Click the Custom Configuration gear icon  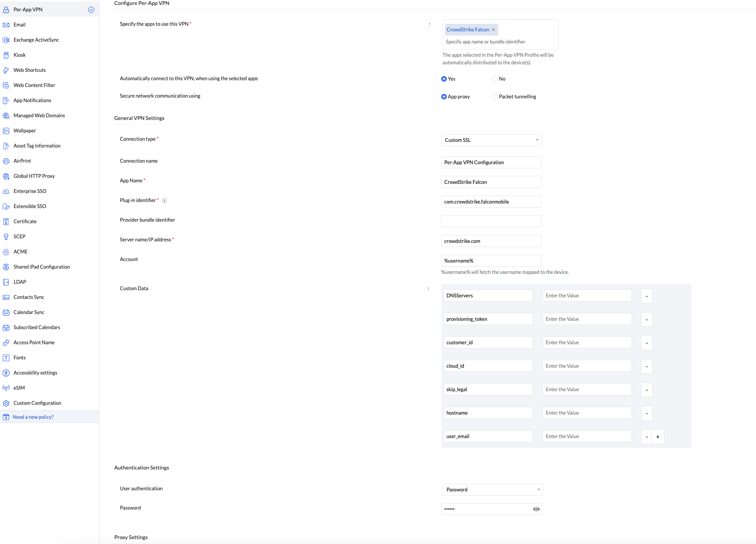click(x=6, y=403)
